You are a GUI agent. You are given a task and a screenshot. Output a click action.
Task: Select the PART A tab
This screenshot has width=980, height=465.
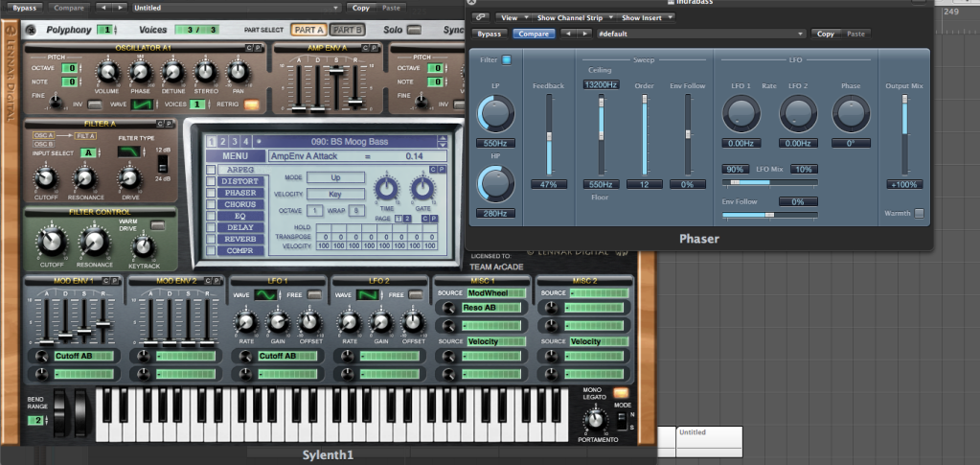[309, 30]
